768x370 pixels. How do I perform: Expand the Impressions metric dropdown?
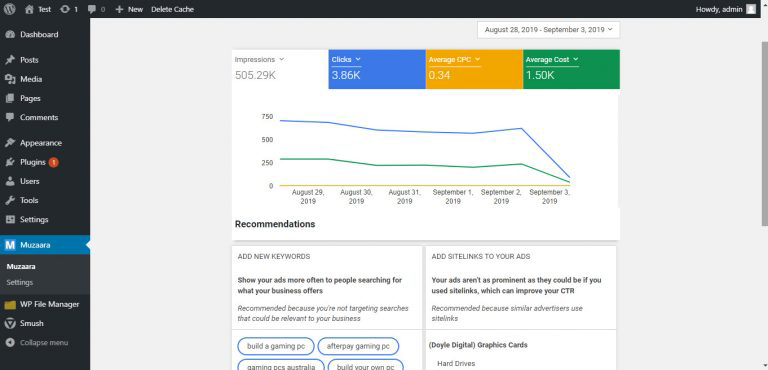coord(282,59)
